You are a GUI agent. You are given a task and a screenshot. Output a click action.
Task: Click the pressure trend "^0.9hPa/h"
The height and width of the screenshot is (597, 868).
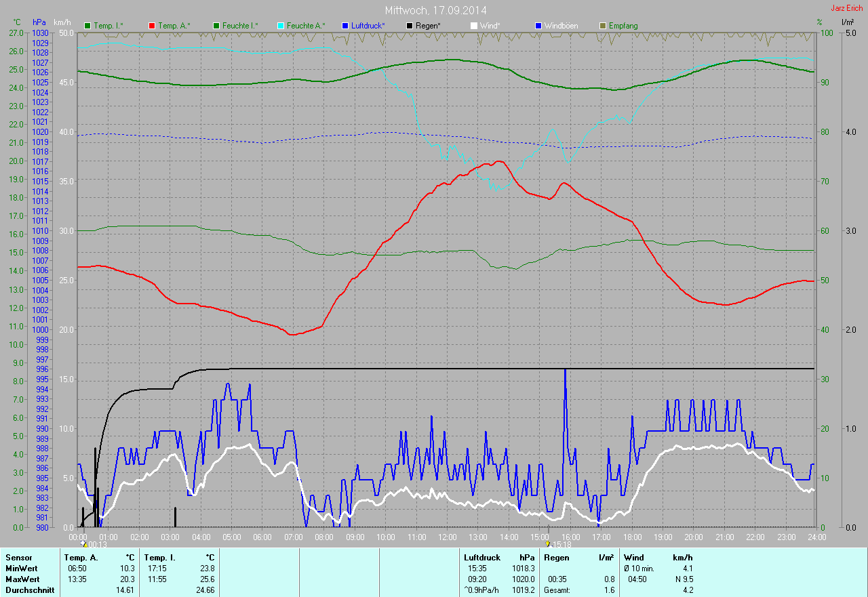[482, 590]
